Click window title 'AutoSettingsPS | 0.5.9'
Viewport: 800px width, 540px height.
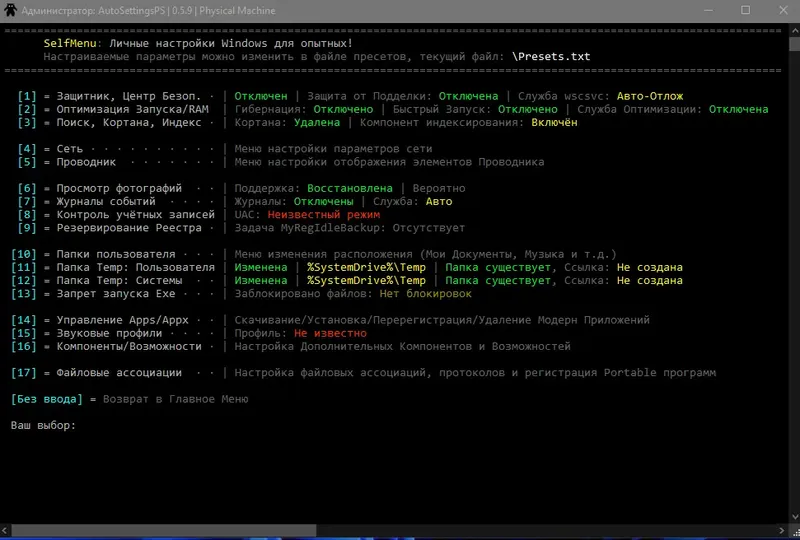pyautogui.click(x=145, y=10)
